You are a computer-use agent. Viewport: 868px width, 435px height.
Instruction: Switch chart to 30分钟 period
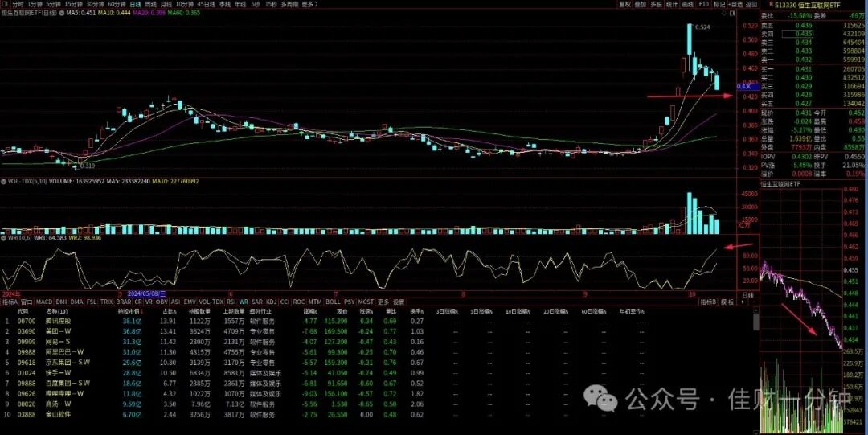click(x=95, y=4)
